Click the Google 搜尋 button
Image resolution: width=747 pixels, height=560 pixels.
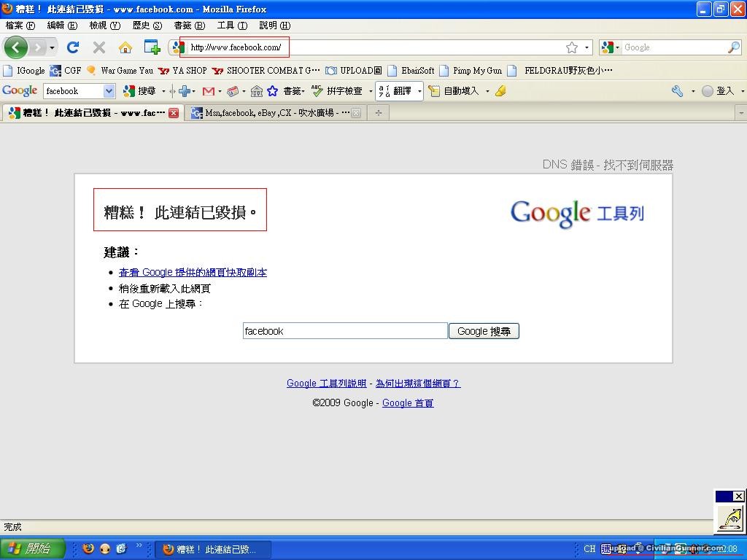click(484, 331)
